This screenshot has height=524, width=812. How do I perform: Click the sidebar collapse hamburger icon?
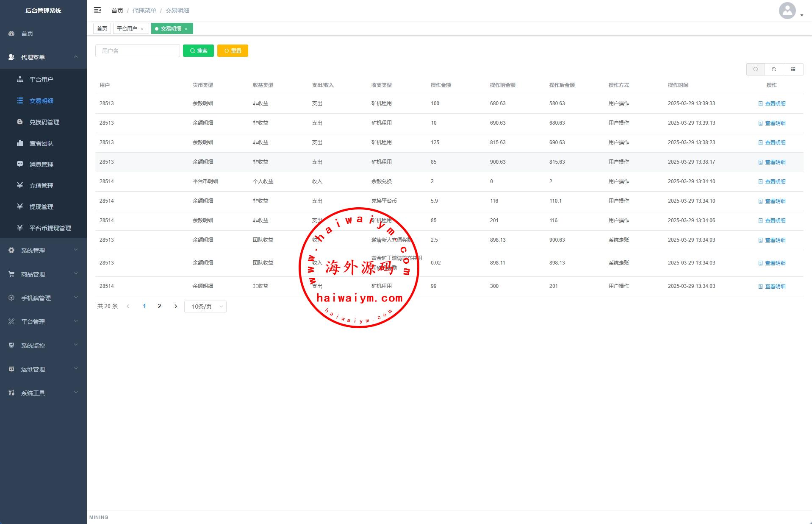(x=97, y=10)
